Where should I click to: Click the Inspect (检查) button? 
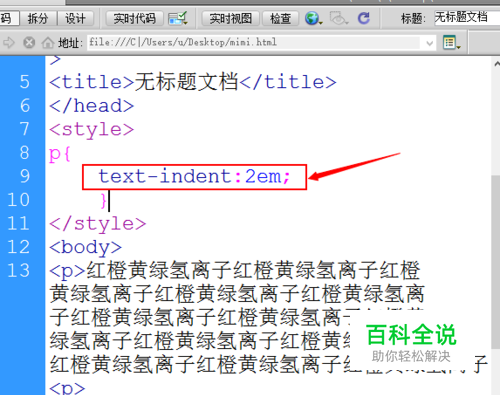pos(280,18)
